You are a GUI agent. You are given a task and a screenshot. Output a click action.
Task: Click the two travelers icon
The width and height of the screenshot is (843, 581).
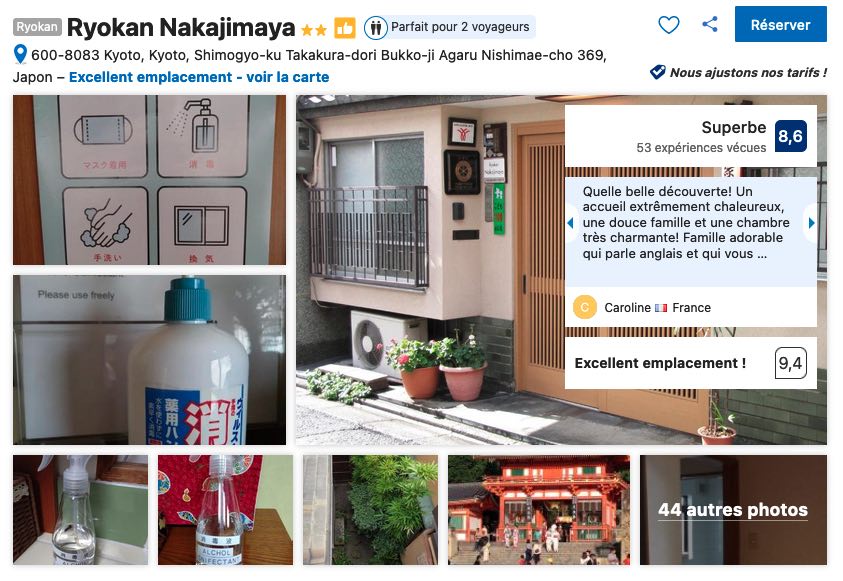(x=376, y=27)
